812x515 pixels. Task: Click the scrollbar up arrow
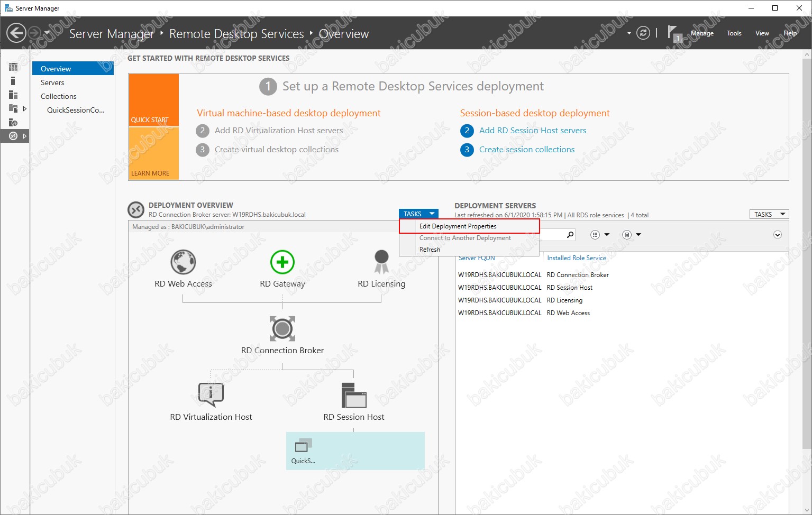(x=807, y=54)
